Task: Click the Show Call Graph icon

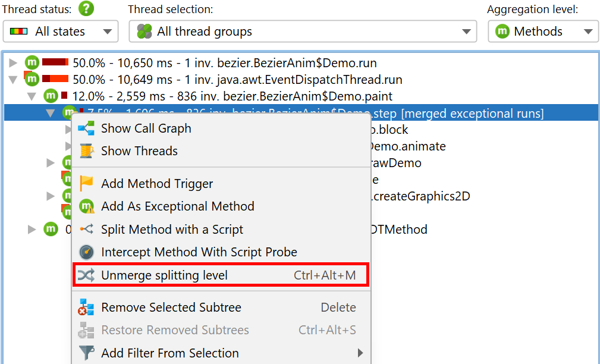Action: click(86, 128)
